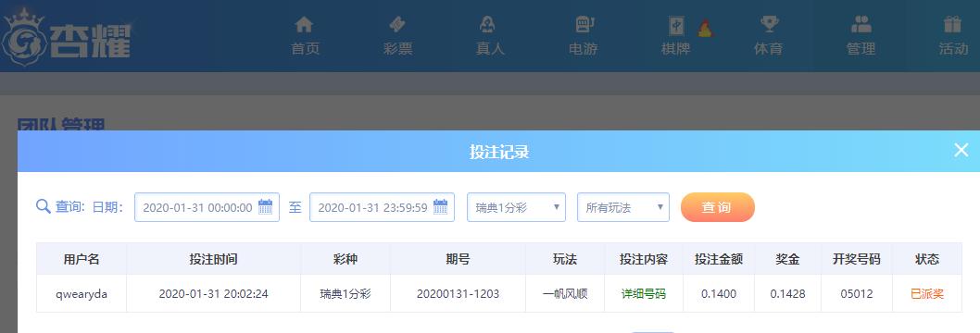
Task: Click the end date input 2020-01-31 23:59:59
Action: [x=382, y=207]
